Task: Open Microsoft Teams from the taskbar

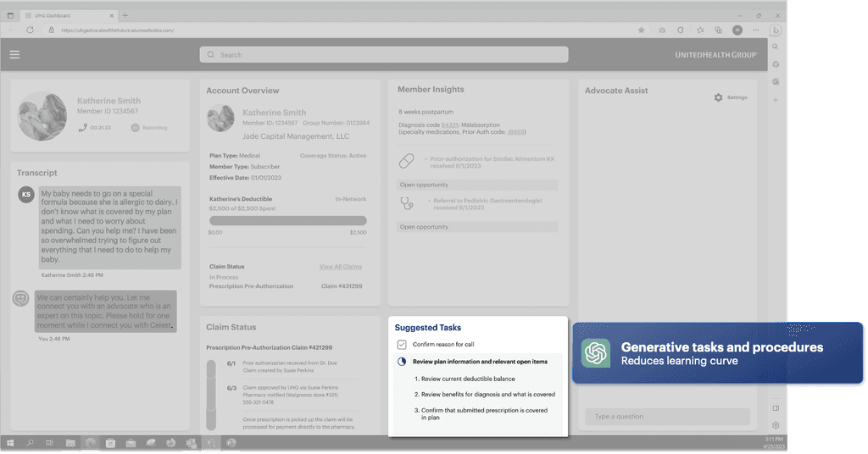Action: click(x=211, y=443)
